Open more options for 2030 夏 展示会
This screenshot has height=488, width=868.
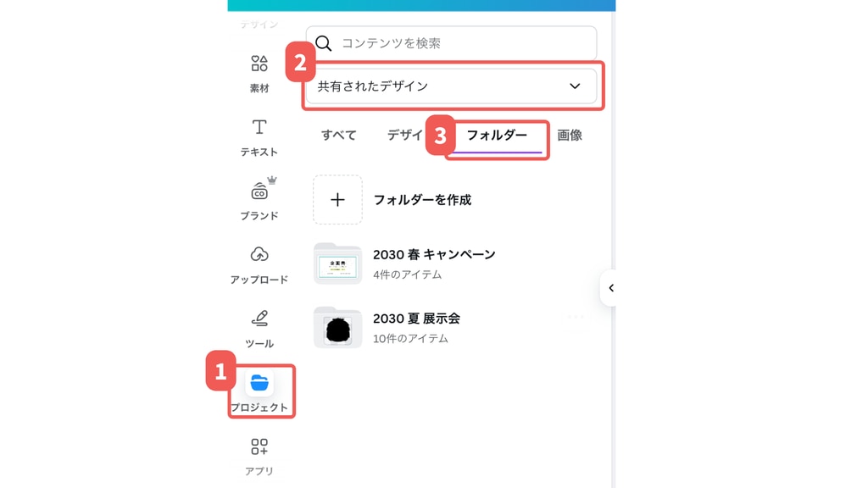point(576,318)
